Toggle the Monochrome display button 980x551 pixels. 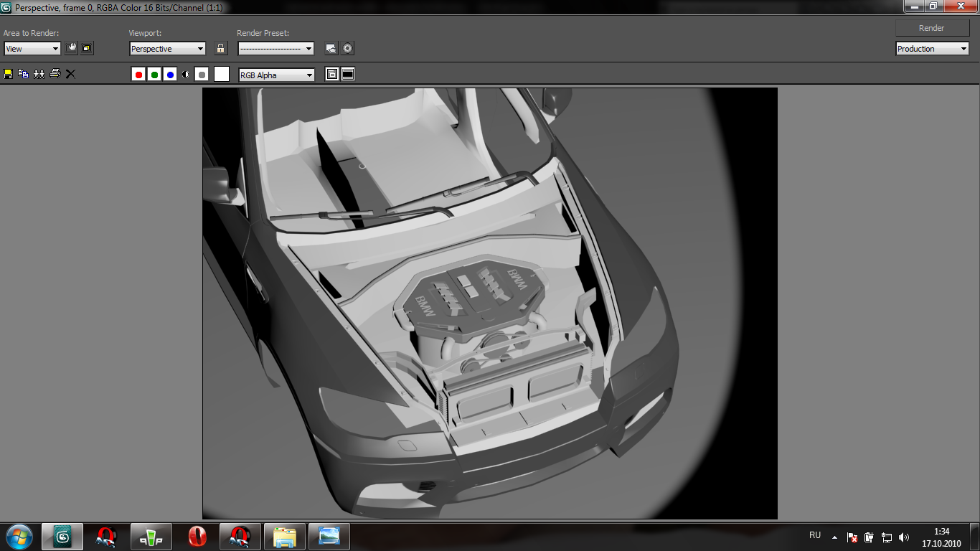[202, 75]
